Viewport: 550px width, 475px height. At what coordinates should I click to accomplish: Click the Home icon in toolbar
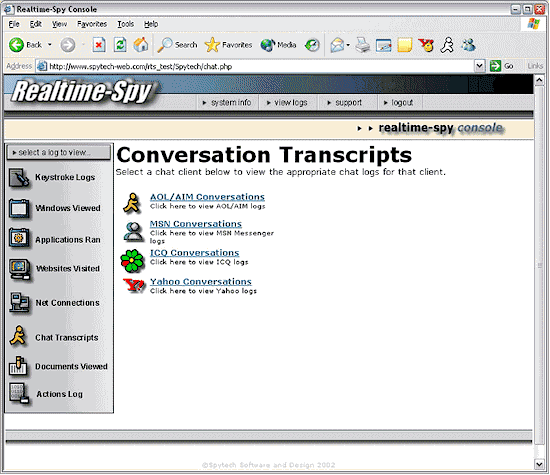coord(141,45)
